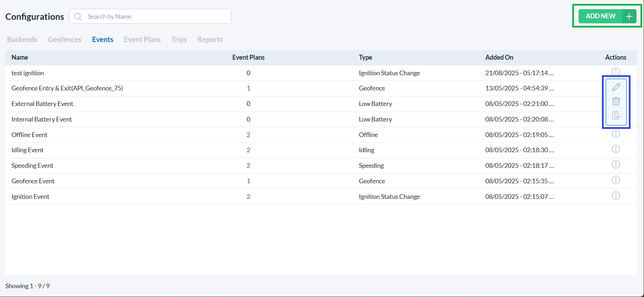Click the trash delete icon in actions popup

(x=616, y=101)
